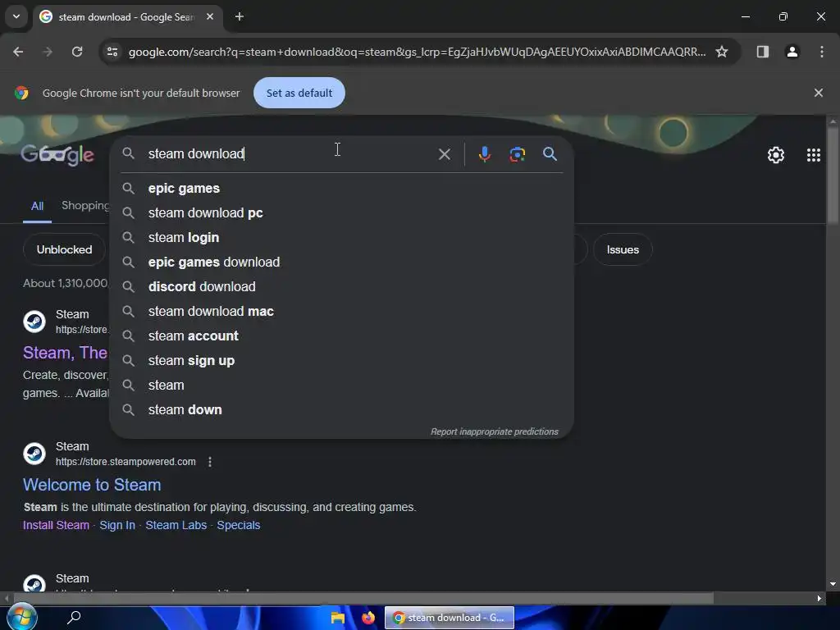Click the address bar URL
Viewport: 840px width, 630px height.
point(417,52)
